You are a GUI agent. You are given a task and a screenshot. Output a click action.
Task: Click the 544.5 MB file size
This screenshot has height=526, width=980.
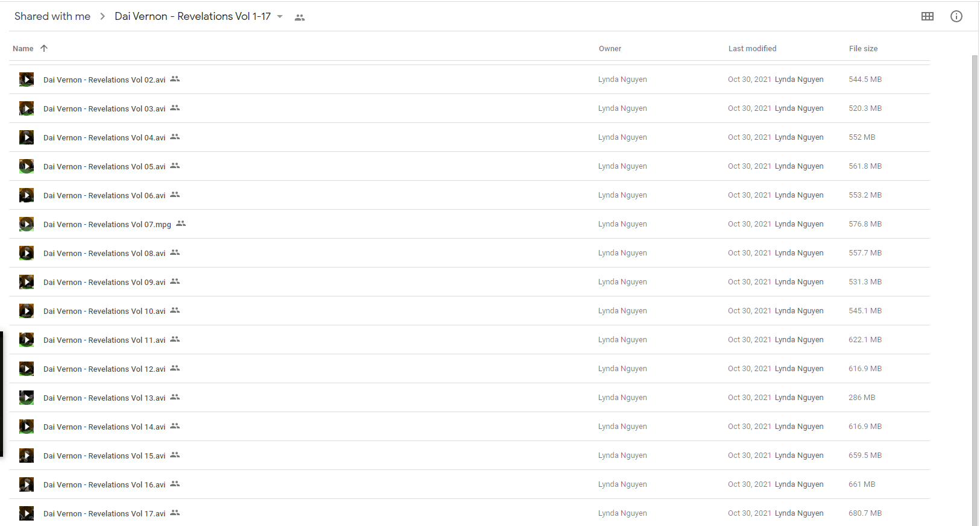coord(865,80)
